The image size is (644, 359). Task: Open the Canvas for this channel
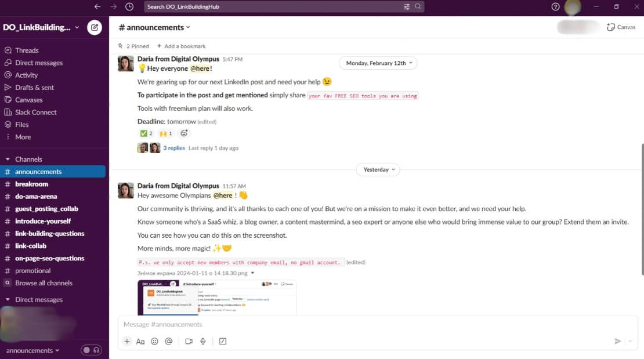tap(621, 27)
